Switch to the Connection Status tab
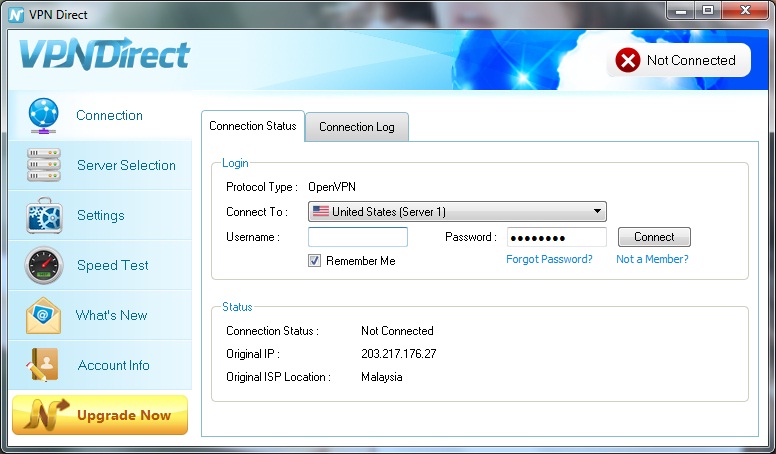This screenshot has height=454, width=776. click(253, 126)
